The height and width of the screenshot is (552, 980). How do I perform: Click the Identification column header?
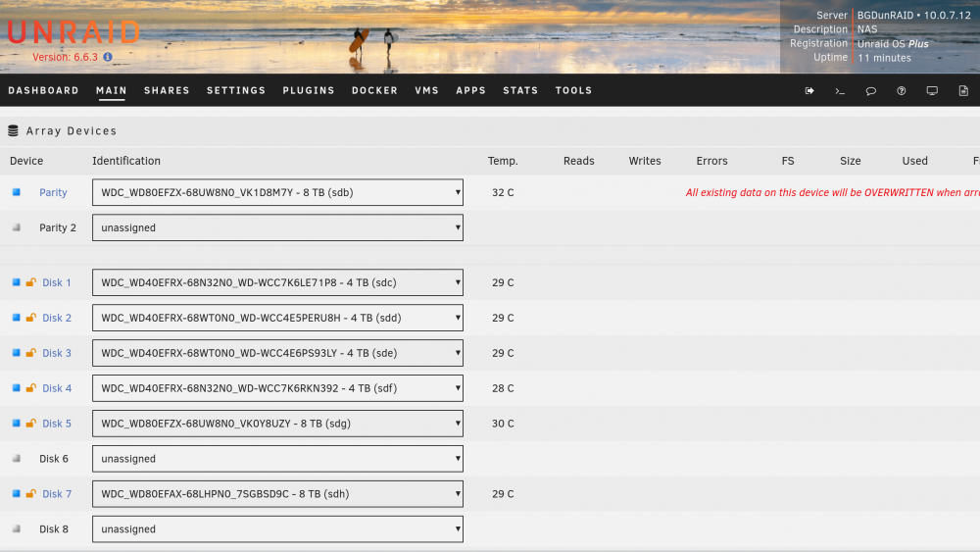click(126, 161)
